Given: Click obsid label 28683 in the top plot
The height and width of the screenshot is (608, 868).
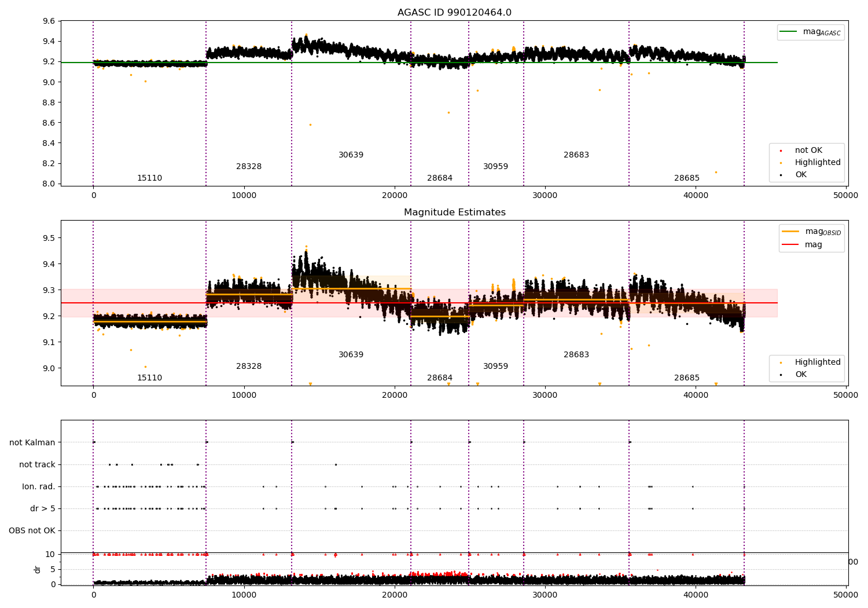Looking at the screenshot, I should tap(576, 155).
